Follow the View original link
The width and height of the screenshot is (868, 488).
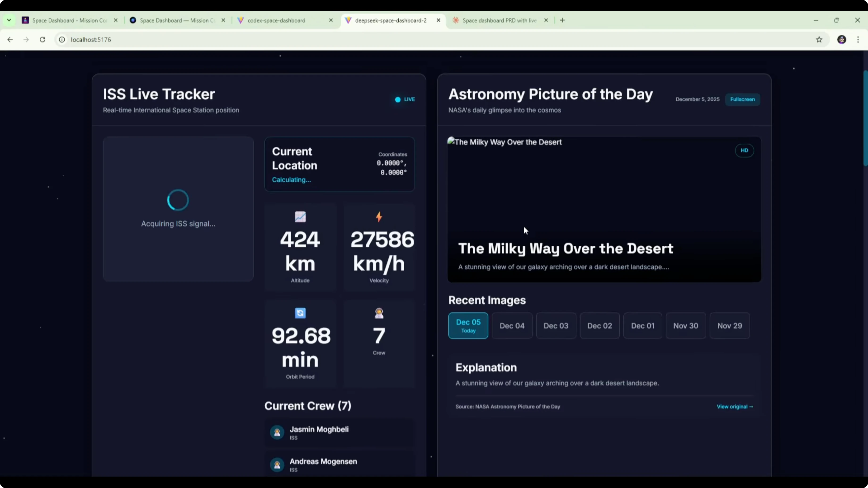coord(734,406)
